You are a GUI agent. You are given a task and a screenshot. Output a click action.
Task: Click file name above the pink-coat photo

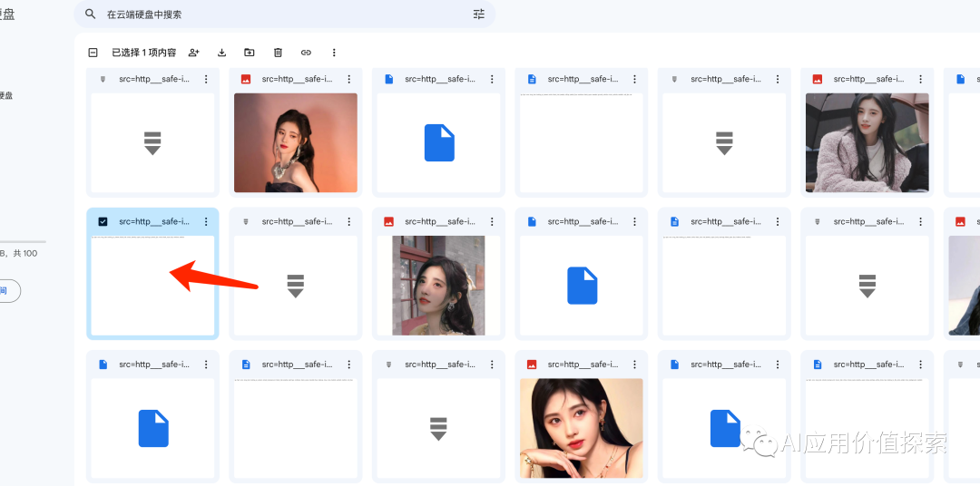[x=868, y=79]
